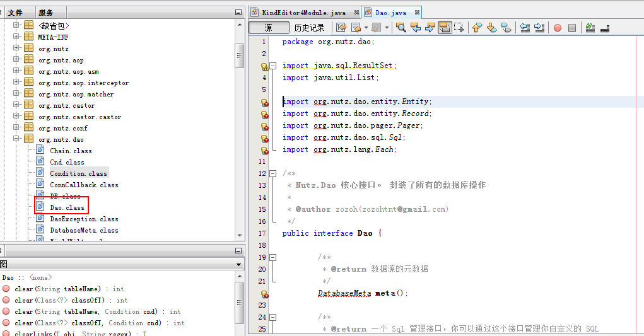644x336 pixels.
Task: Open the KindEditor4Module.java editor tab
Action: [305, 13]
